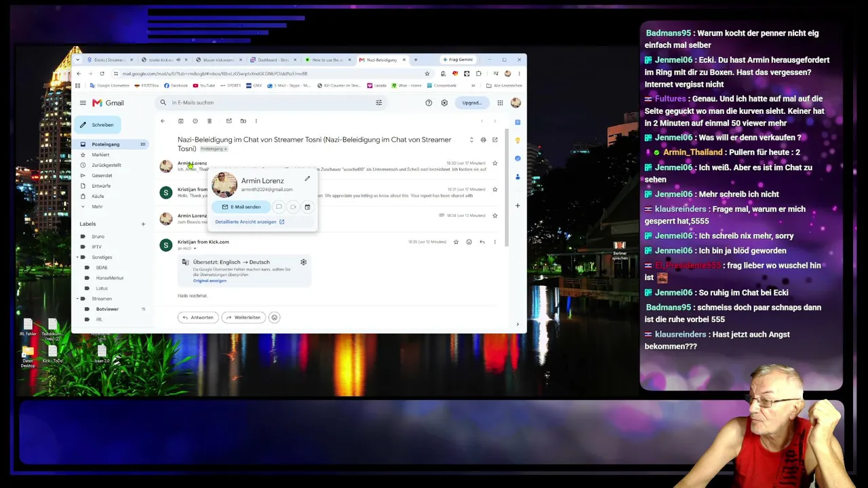Click the Schreiben compose button
This screenshot has height=488, width=868.
[98, 125]
